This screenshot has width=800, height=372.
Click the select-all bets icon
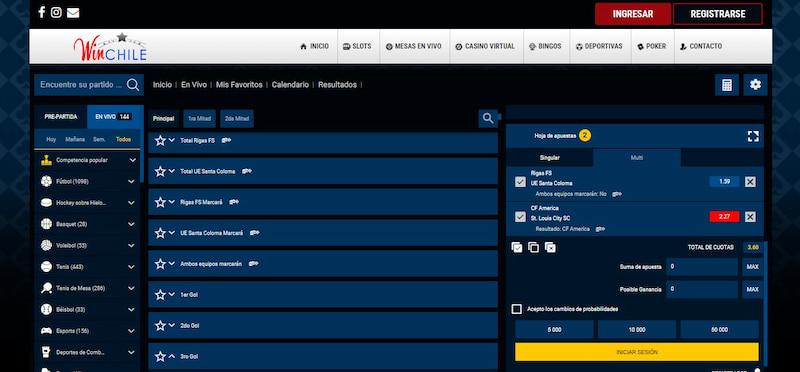pos(517,247)
